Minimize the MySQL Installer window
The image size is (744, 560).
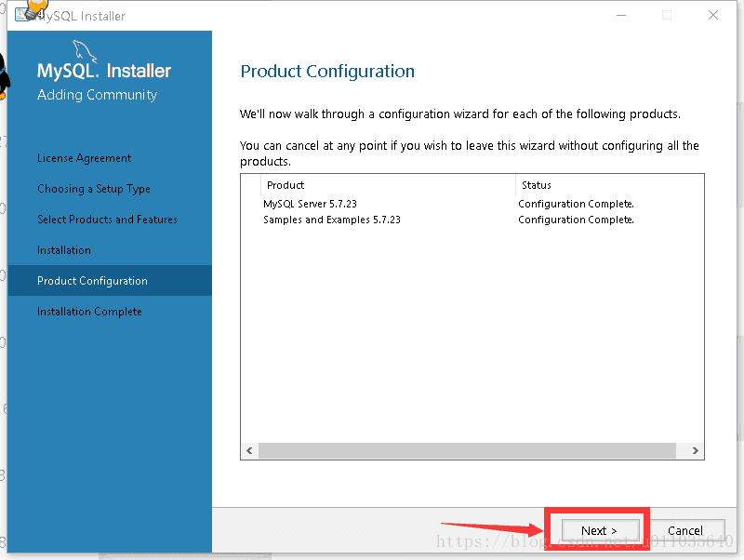point(621,15)
